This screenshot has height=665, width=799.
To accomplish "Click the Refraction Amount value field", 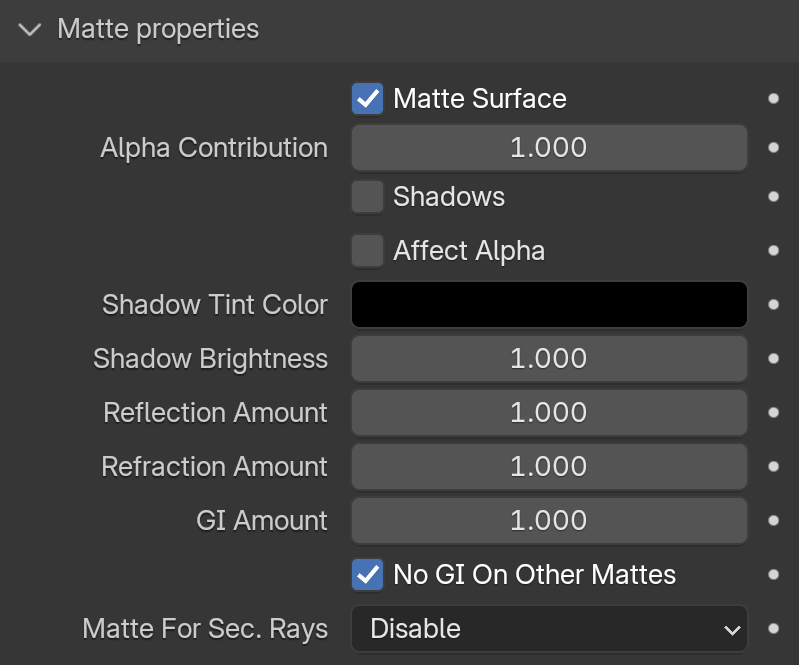I will [549, 467].
